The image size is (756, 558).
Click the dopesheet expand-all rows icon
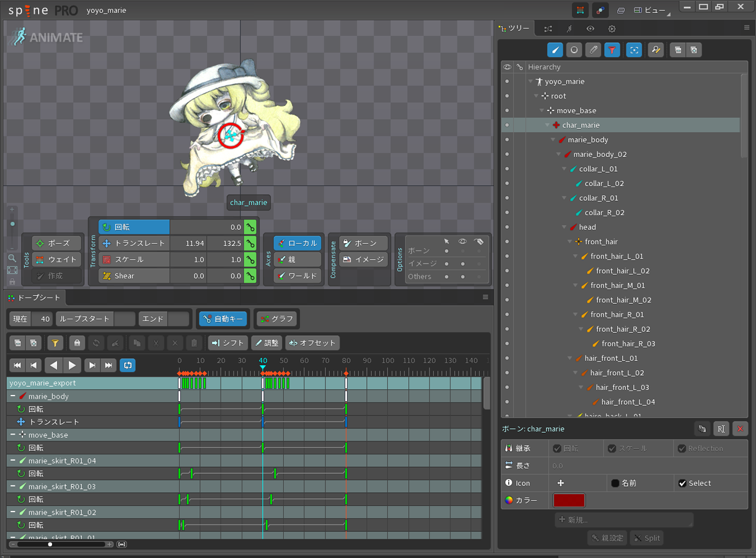pos(34,343)
